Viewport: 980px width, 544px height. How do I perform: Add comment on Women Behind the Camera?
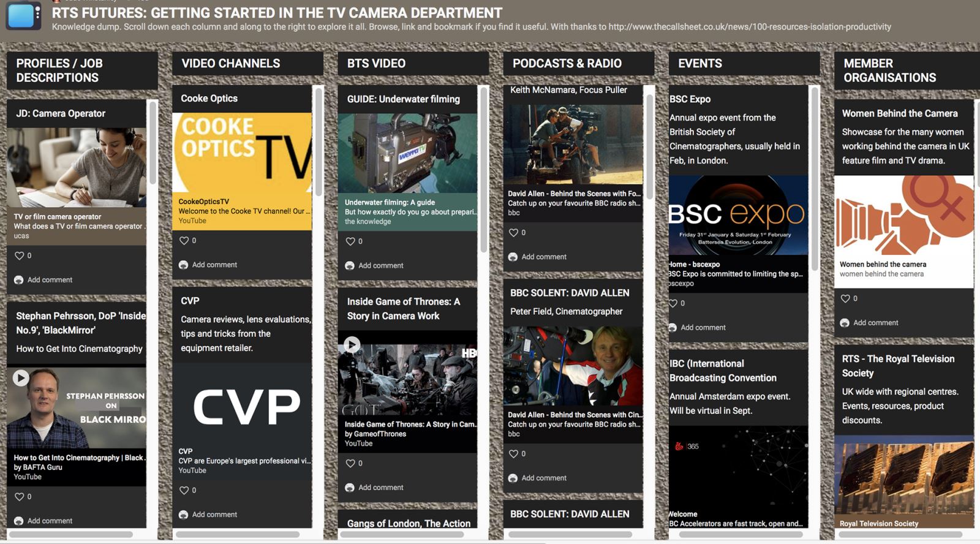tap(876, 323)
